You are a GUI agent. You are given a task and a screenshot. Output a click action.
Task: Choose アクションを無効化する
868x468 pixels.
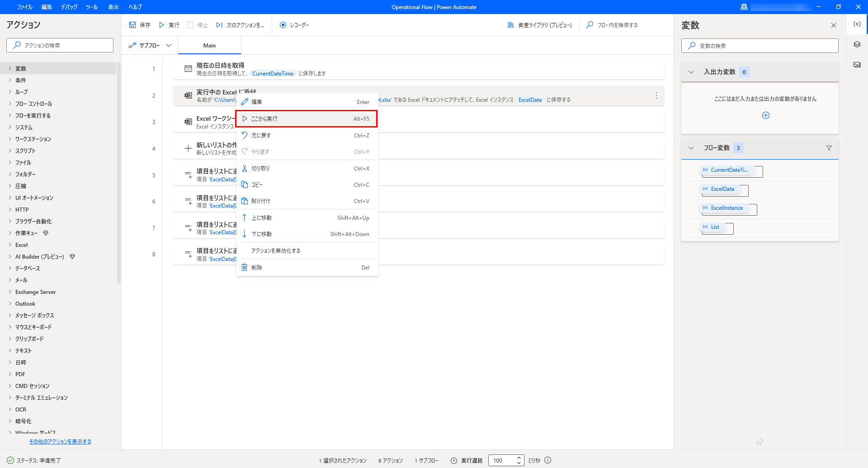click(307, 251)
